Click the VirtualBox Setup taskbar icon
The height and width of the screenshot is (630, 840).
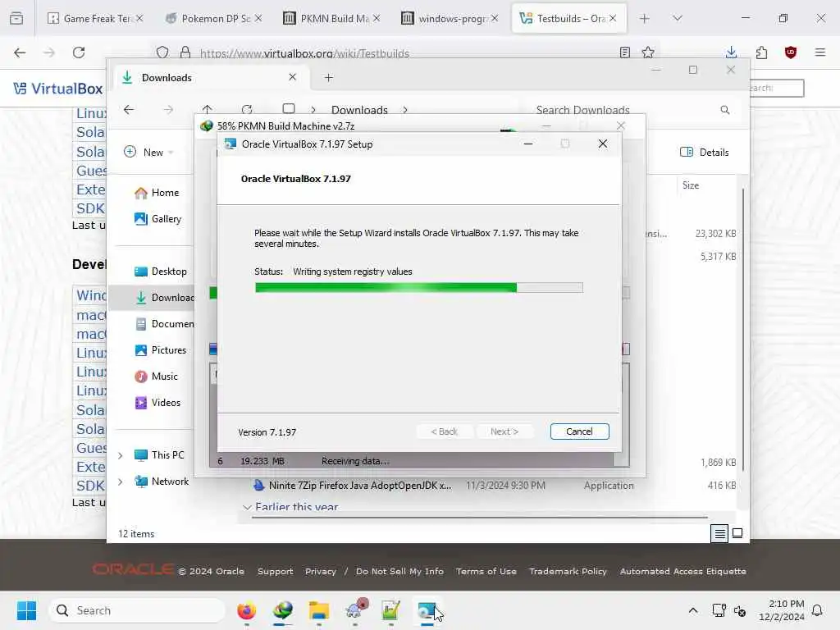click(427, 610)
